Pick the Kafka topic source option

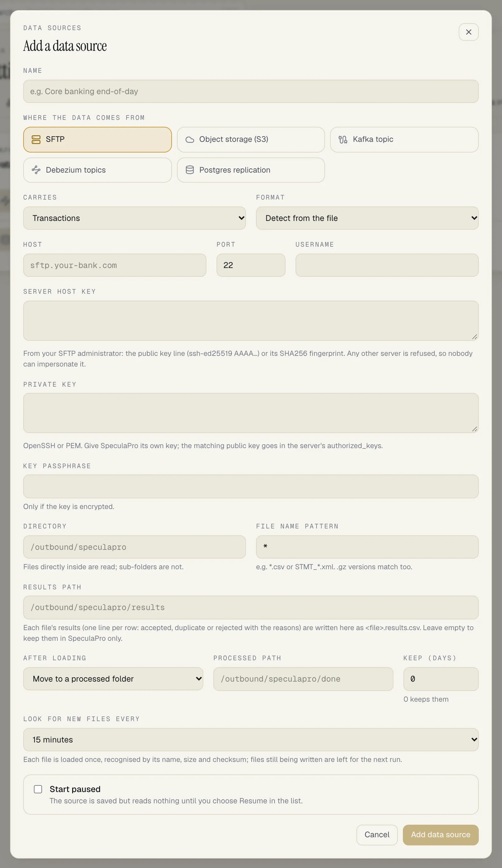click(x=404, y=140)
